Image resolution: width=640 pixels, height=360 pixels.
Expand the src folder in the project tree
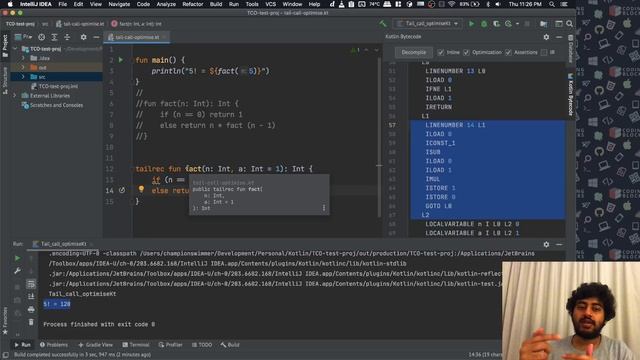point(23,77)
